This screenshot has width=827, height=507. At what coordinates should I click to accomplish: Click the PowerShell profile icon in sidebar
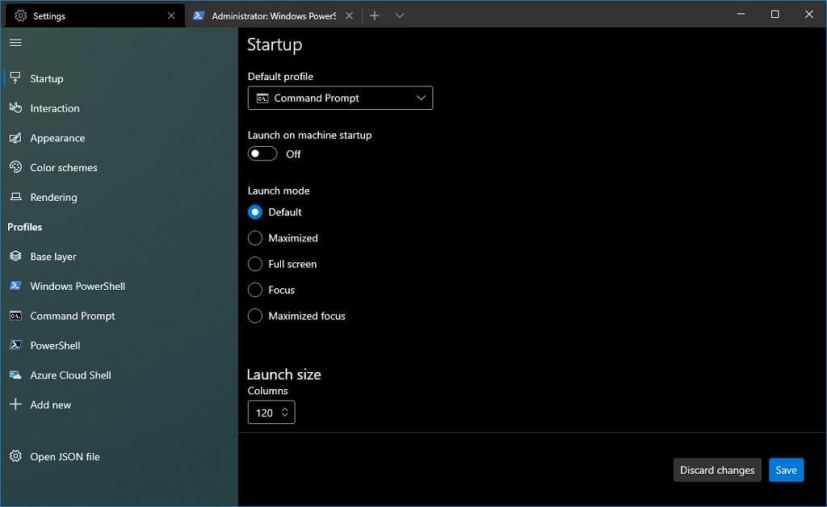click(15, 345)
